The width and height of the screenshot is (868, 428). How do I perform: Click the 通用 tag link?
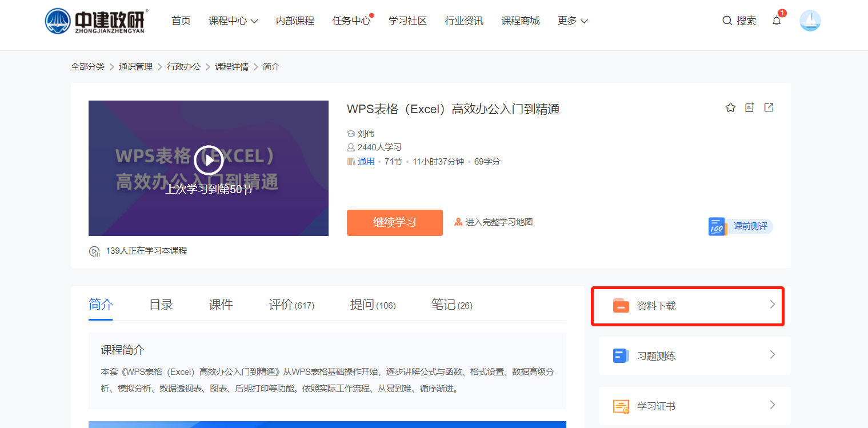[x=366, y=162]
